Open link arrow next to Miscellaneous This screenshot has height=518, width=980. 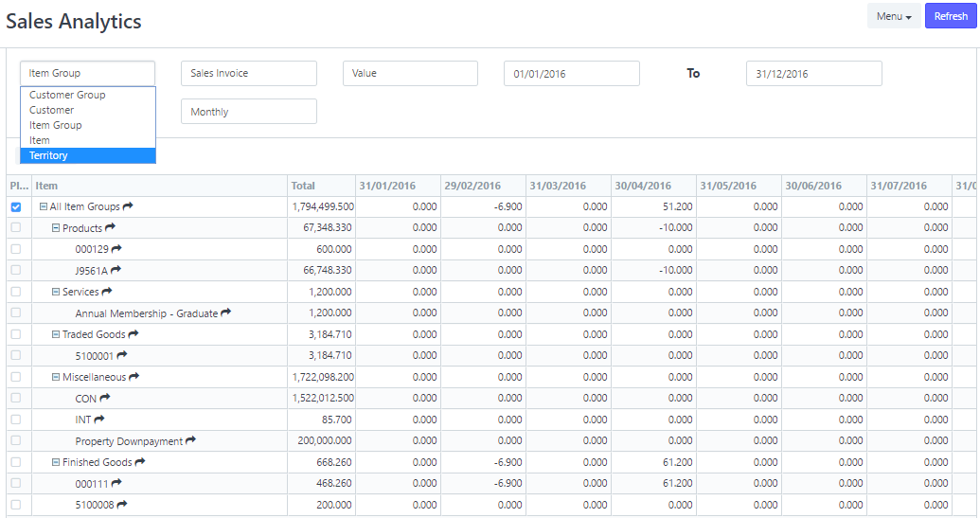pos(134,377)
